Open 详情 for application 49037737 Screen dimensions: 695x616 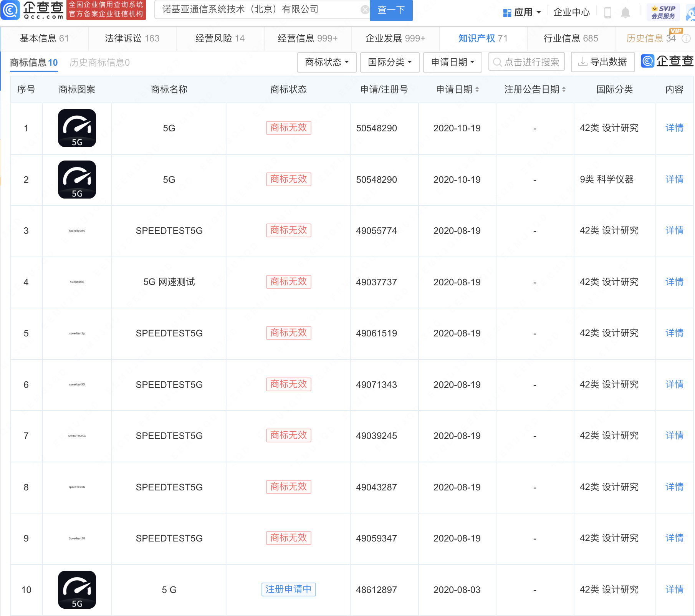click(x=674, y=282)
